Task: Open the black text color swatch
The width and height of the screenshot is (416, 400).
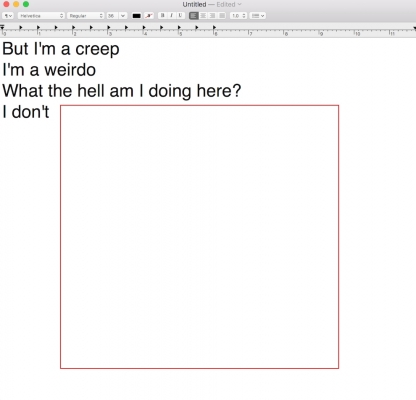Action: click(x=136, y=16)
